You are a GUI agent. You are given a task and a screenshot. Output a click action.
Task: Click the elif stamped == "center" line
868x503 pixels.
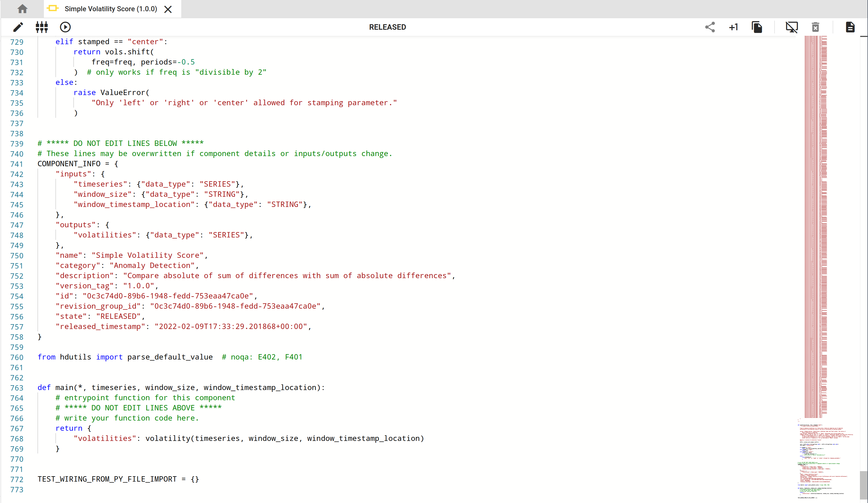coord(111,42)
